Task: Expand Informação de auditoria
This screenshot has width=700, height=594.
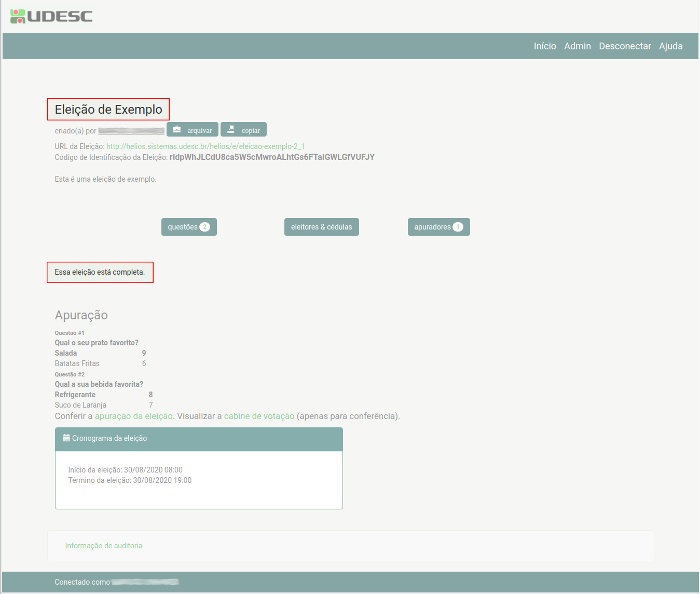Action: (104, 546)
